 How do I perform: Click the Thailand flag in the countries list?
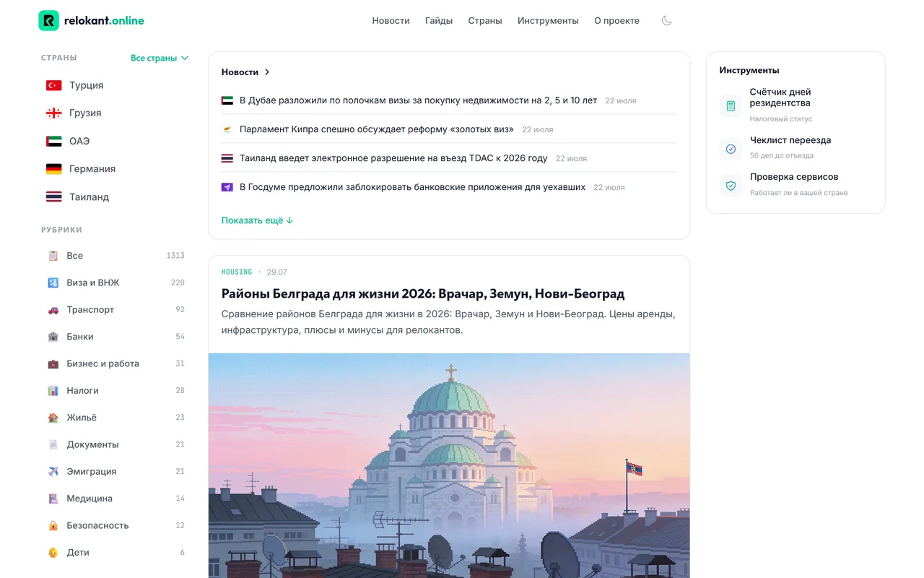point(54,197)
